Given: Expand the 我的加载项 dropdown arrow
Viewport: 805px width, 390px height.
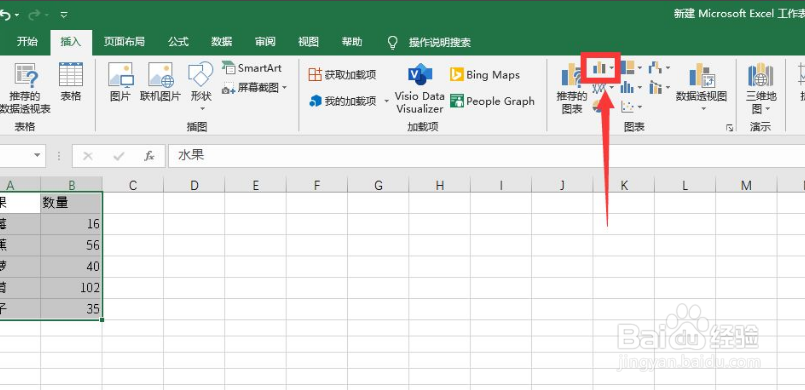Looking at the screenshot, I should tap(386, 102).
